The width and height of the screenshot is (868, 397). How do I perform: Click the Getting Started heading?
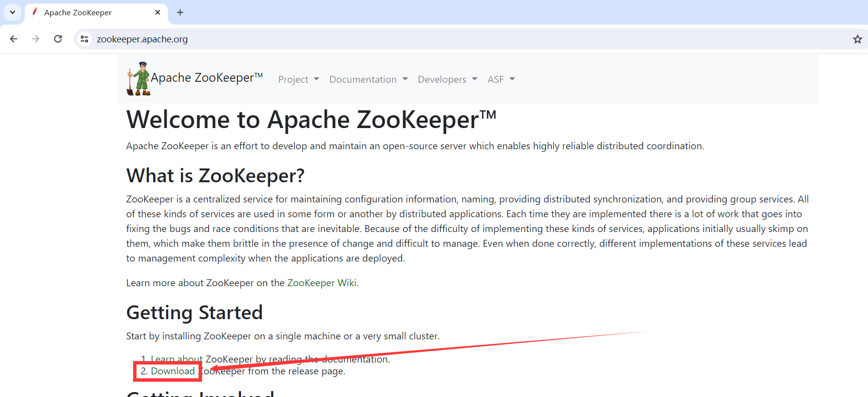[x=194, y=313]
